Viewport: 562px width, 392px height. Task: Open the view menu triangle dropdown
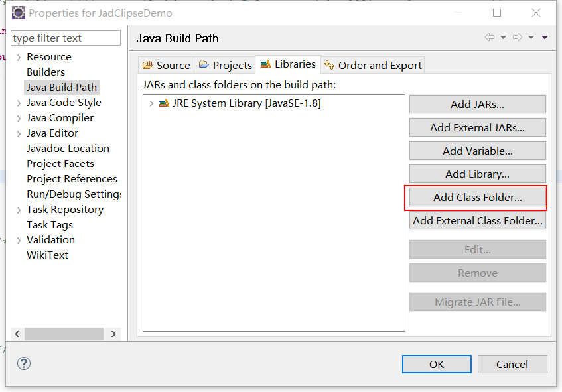tap(545, 37)
